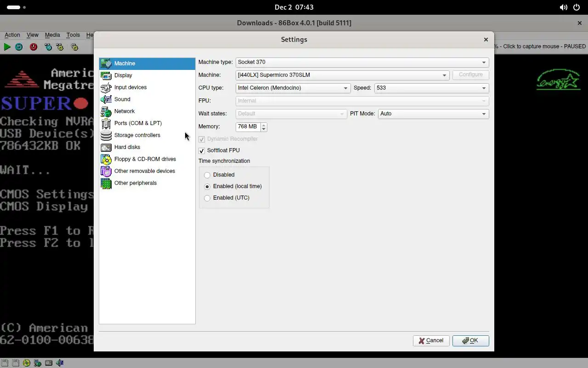Open the View menu
Screen dimensions: 588x368
tap(33, 35)
